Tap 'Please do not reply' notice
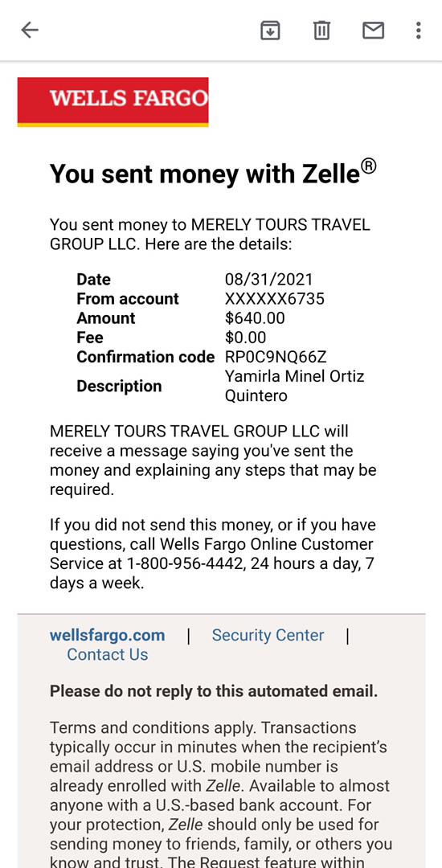 click(214, 691)
